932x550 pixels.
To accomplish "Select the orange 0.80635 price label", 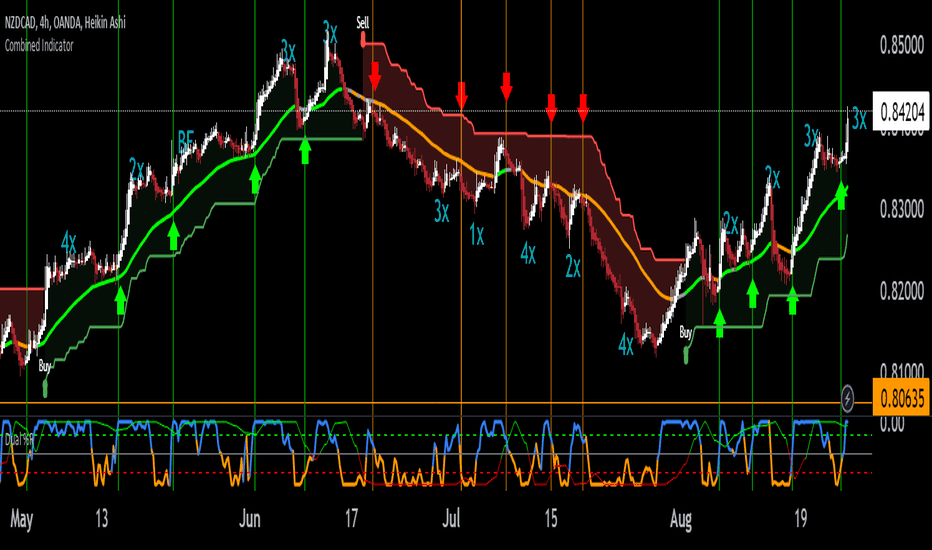I will [x=901, y=397].
